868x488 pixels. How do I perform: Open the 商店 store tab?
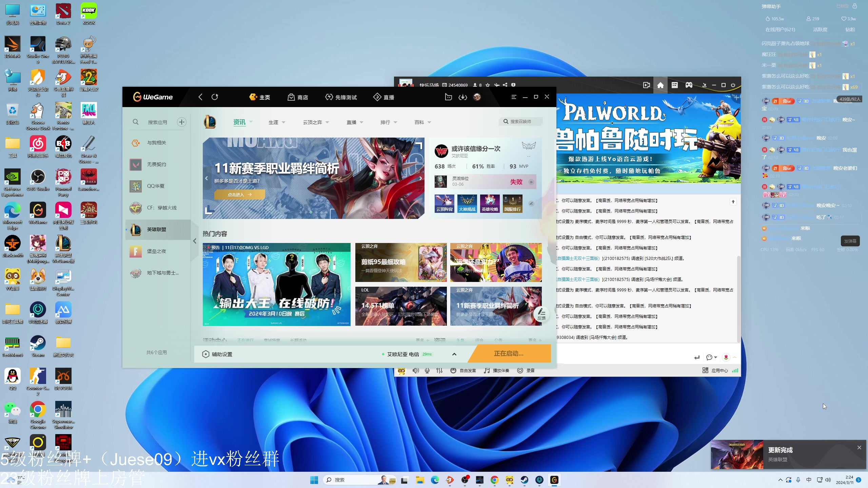[x=298, y=97]
